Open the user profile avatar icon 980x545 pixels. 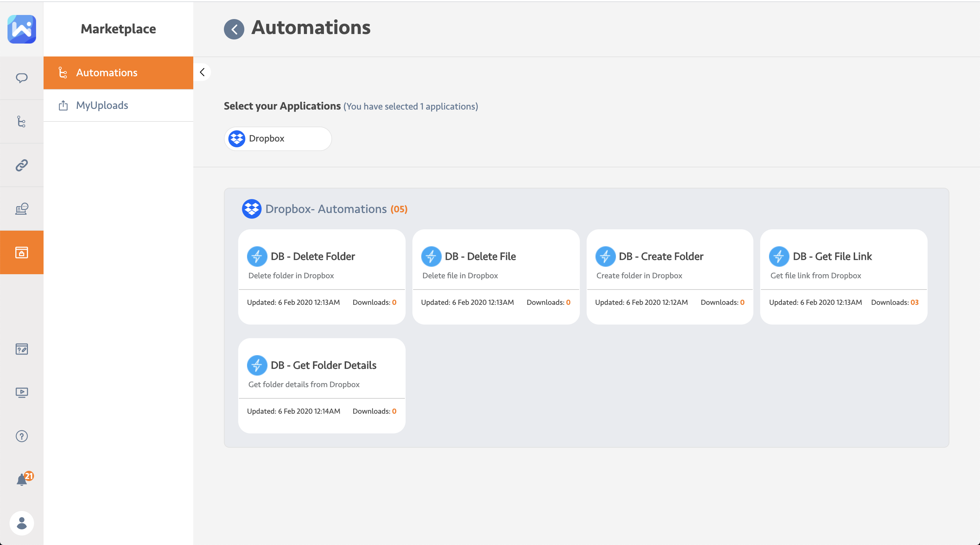22,523
